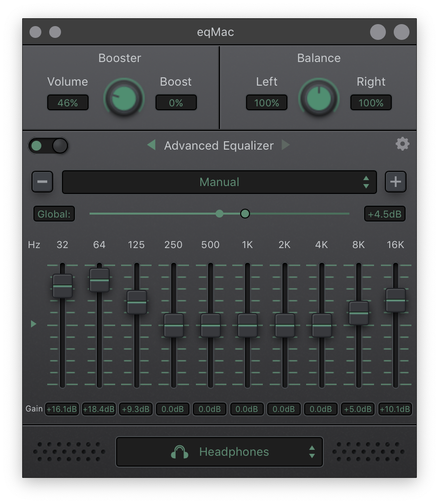Delete preset with minus button
This screenshot has height=504, width=439.
tap(42, 182)
